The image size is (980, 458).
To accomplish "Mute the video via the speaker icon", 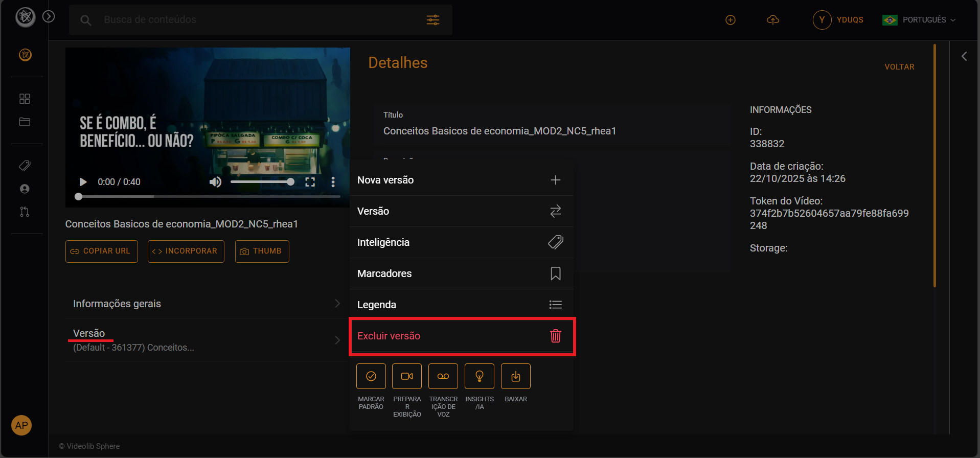I will click(215, 182).
